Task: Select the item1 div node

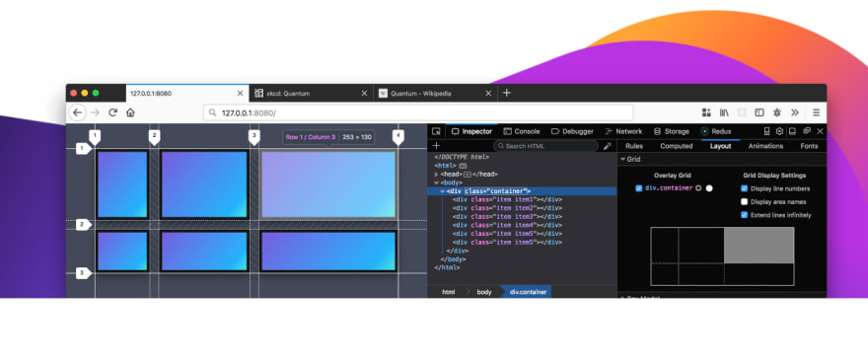Action: click(x=507, y=200)
